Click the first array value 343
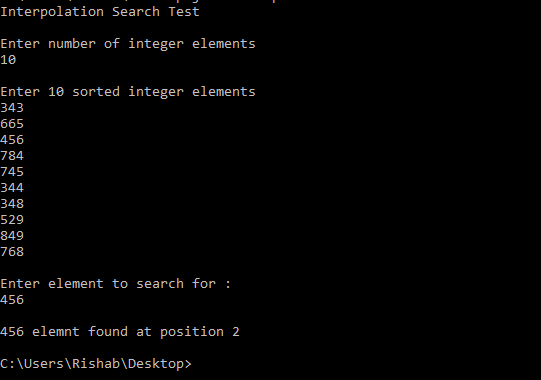Screen dimensions: 541x380 (12, 108)
